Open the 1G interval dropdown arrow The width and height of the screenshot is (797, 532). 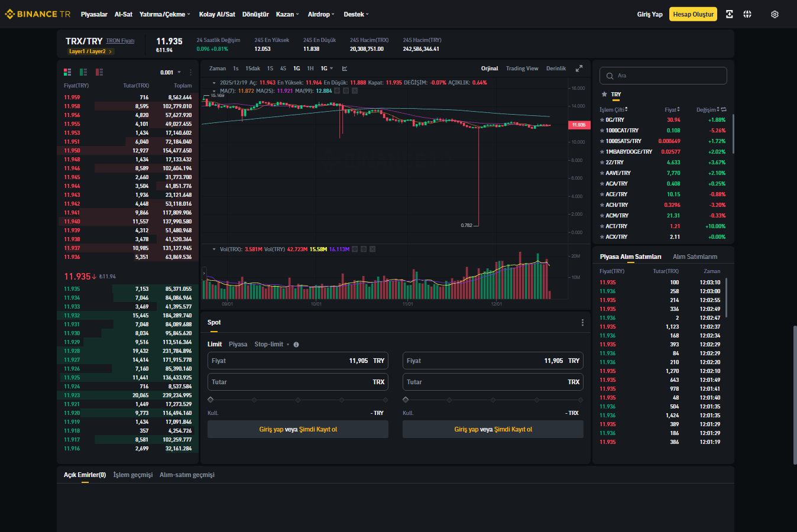tap(331, 69)
